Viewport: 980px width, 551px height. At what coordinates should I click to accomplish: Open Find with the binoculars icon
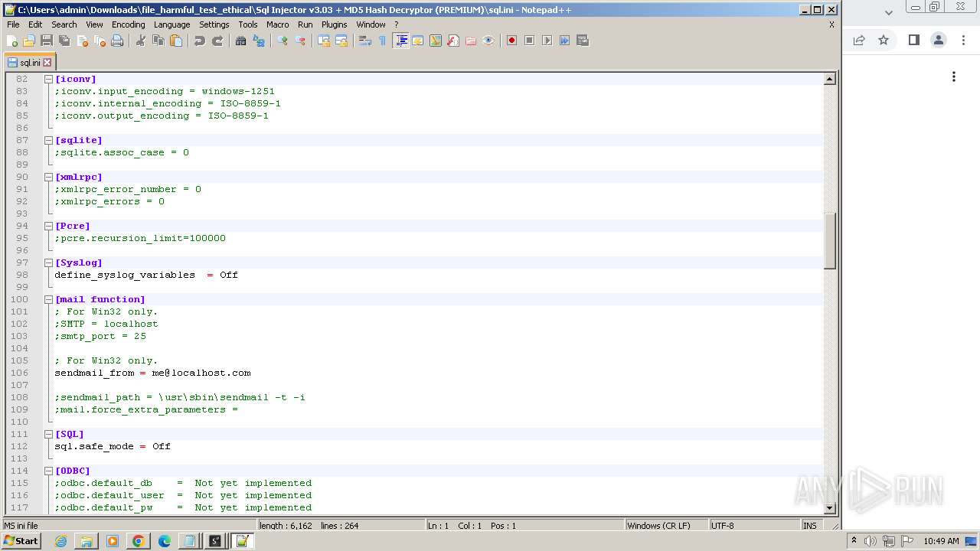240,41
